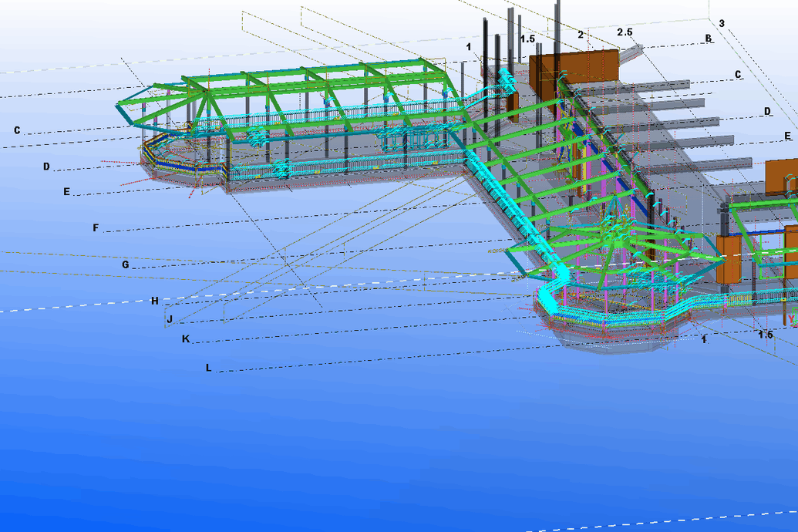798x532 pixels.
Task: Click grid label D below grid label B
Action: [x=767, y=111]
